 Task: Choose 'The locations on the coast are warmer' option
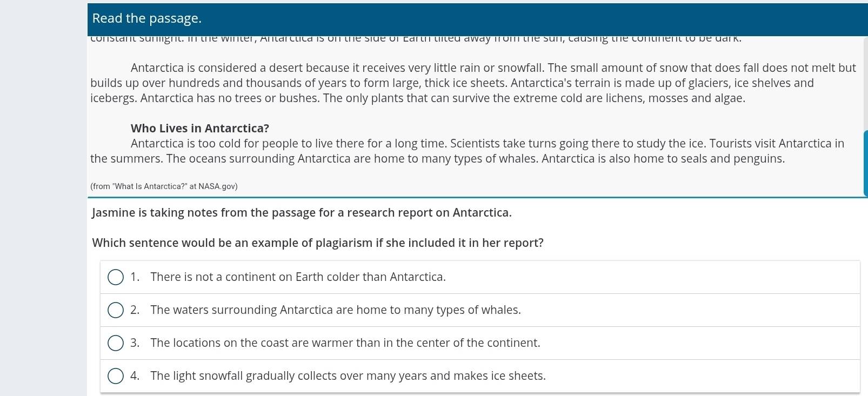pos(345,343)
